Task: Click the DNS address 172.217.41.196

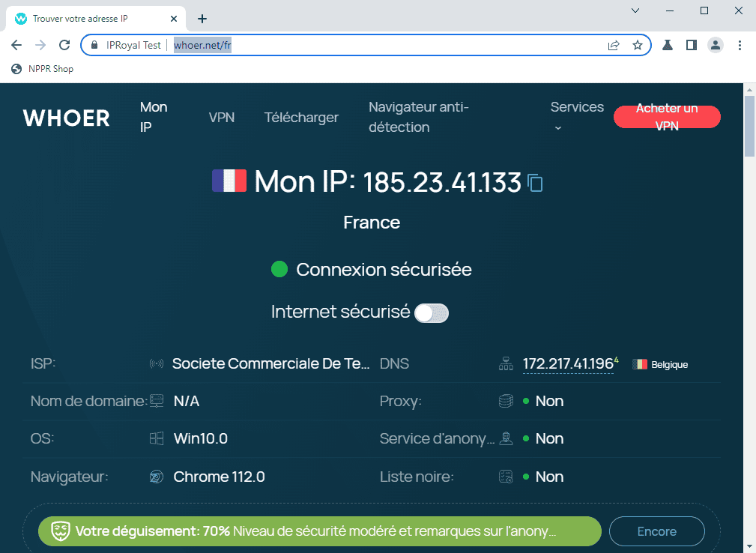Action: click(x=568, y=363)
